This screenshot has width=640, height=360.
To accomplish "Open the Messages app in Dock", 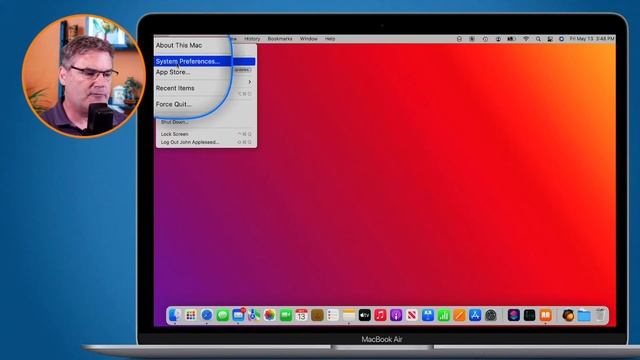I will point(222,315).
